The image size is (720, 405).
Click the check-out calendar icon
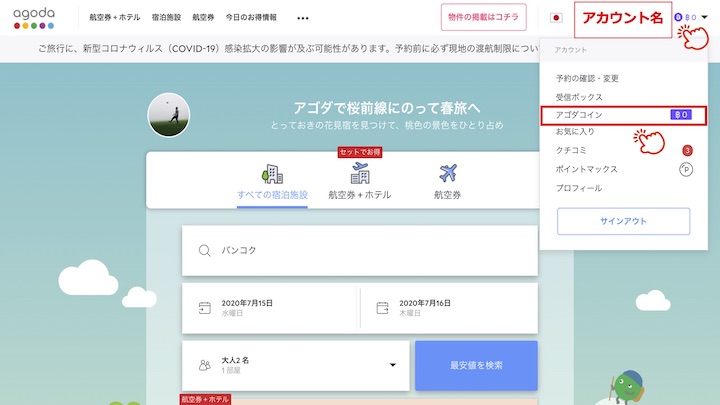382,308
